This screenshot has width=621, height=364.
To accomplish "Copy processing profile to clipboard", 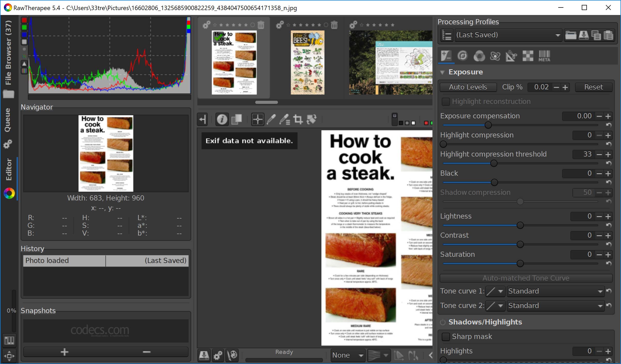I will (x=596, y=35).
